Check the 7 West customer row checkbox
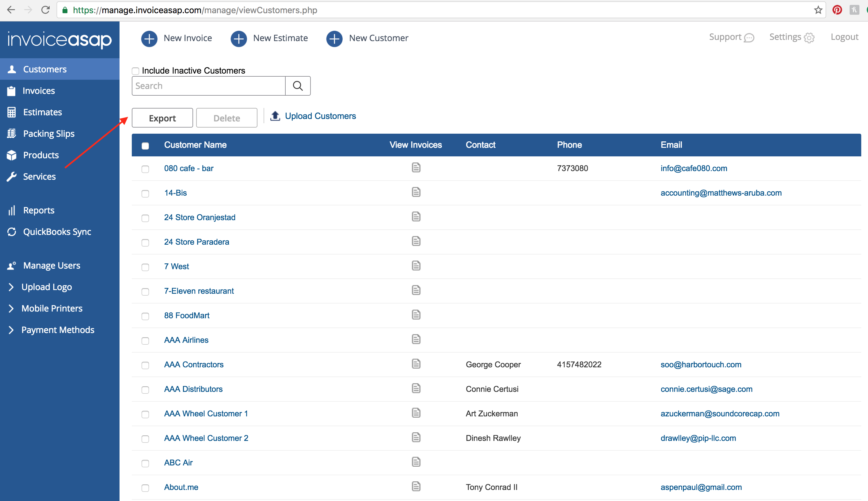This screenshot has height=501, width=868. 145,267
